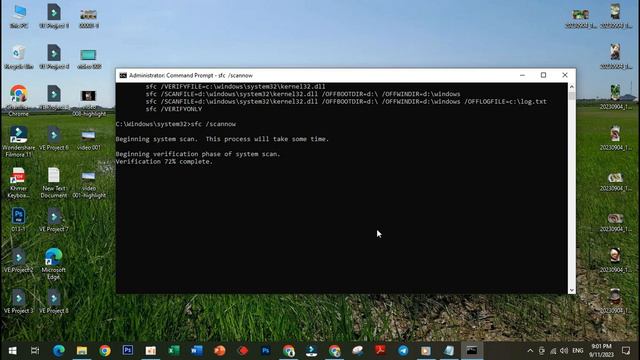640x360 pixels.
Task: Open Telegram from the taskbar
Action: pyautogui.click(x=403, y=351)
